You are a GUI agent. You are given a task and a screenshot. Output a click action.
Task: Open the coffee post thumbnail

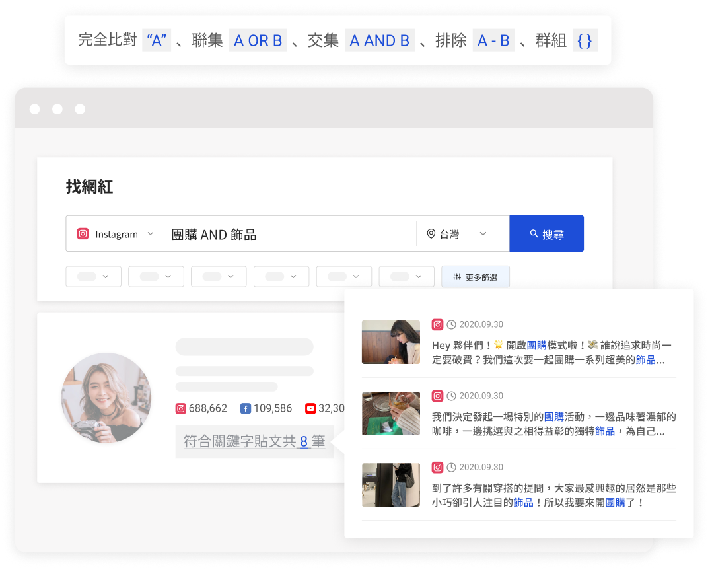391,414
